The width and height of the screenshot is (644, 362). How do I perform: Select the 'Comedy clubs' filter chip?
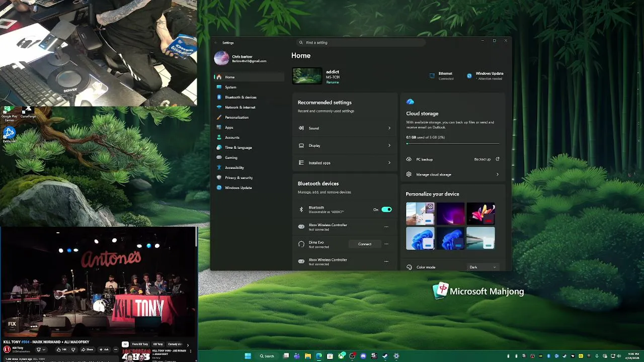174,344
